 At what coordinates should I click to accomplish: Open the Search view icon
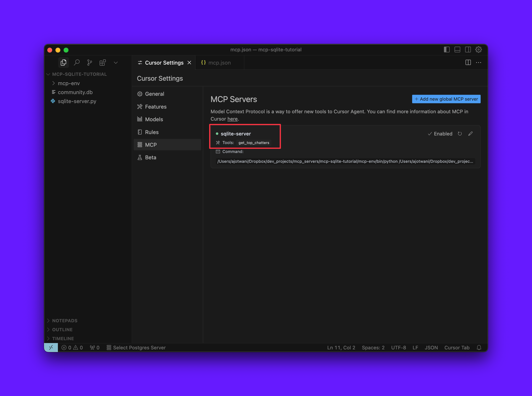tap(77, 63)
